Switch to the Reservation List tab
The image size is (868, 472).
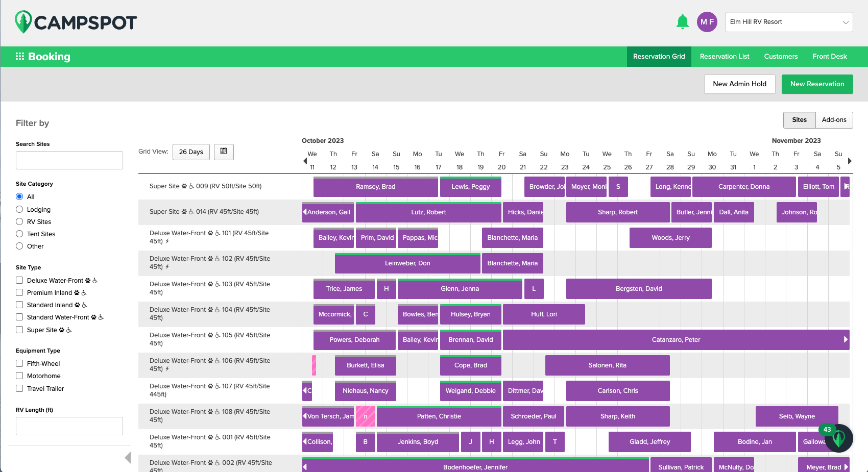pyautogui.click(x=725, y=56)
